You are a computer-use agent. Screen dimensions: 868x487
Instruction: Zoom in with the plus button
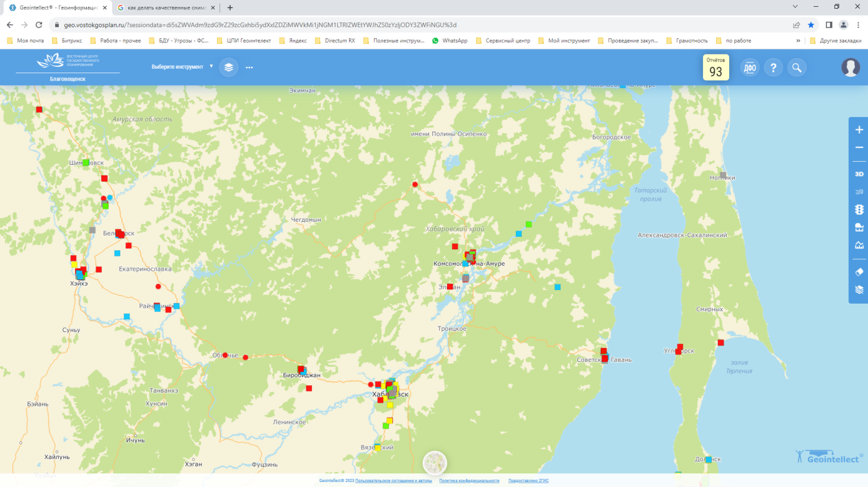[859, 130]
